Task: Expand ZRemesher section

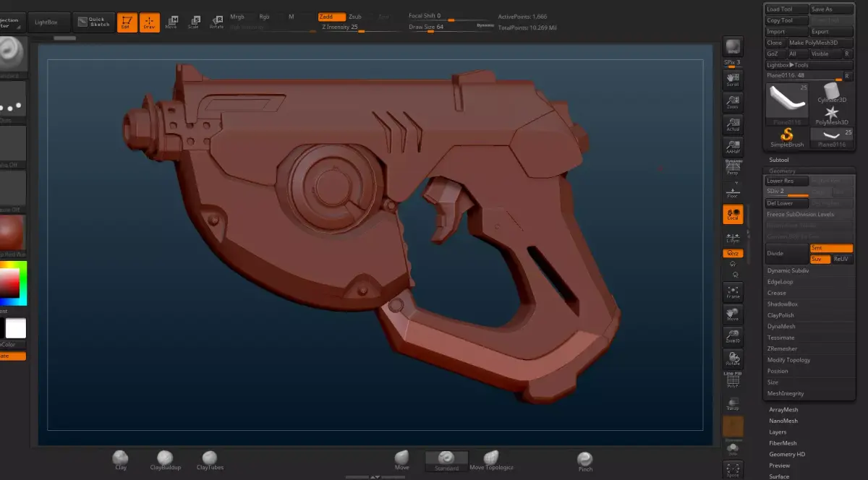Action: coord(782,348)
